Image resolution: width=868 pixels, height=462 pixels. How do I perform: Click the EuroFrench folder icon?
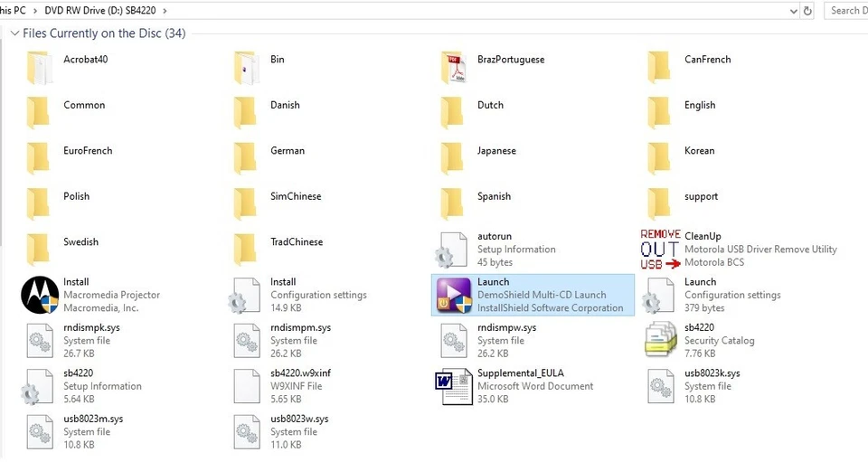coord(38,158)
